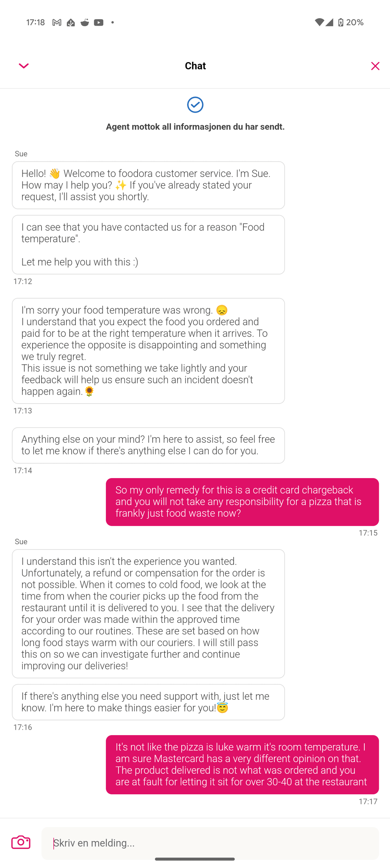Tap the 'Anything else on your mind?' message

coord(148,446)
